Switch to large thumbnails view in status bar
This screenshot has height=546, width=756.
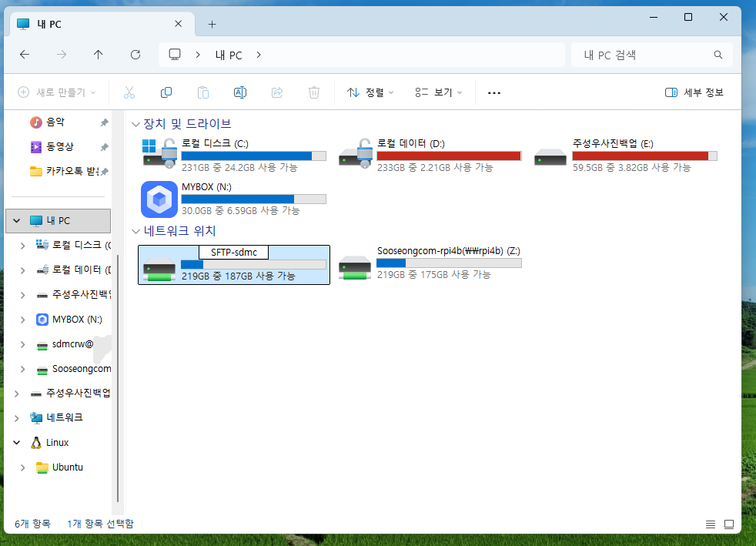pyautogui.click(x=728, y=524)
